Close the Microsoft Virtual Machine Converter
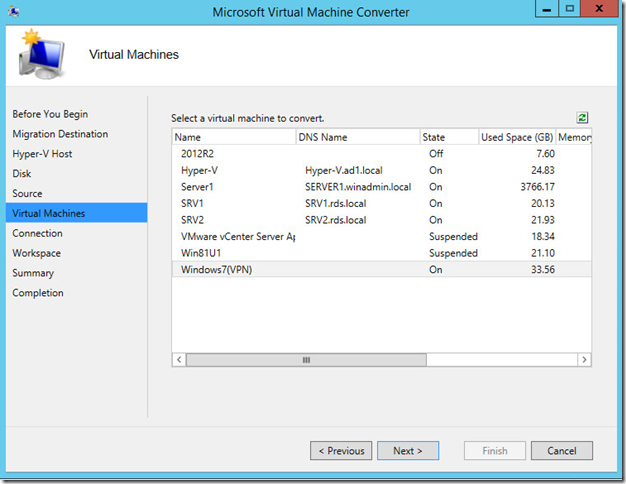626x484 pixels. 600,9
